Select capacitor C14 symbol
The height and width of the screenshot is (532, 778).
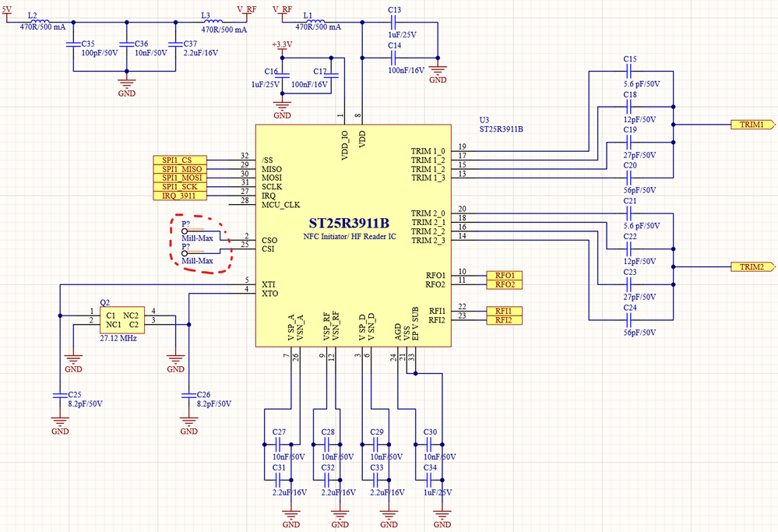(x=394, y=58)
